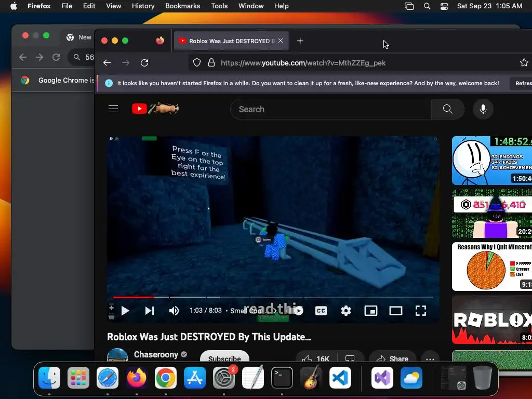Select New Tab in background Chrome window
The image size is (532, 399).
click(78, 37)
